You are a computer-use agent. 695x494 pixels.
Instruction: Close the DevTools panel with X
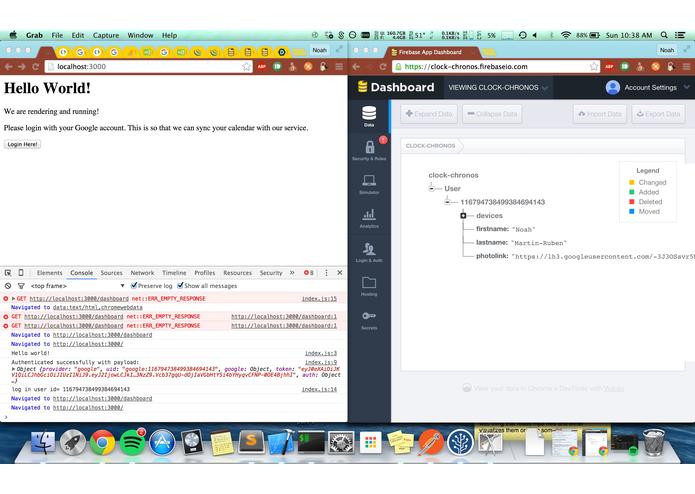click(x=340, y=273)
